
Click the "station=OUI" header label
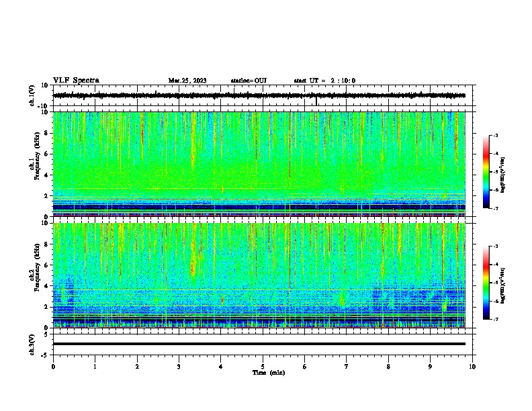click(x=249, y=81)
